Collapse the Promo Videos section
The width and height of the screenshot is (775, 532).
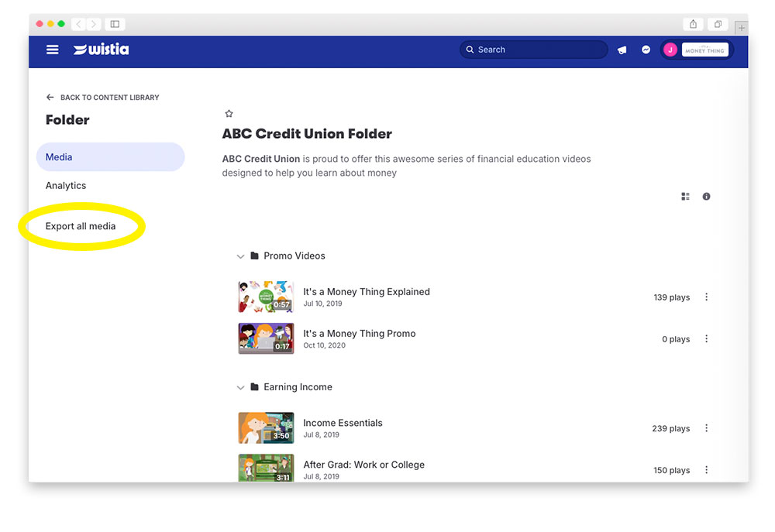240,256
